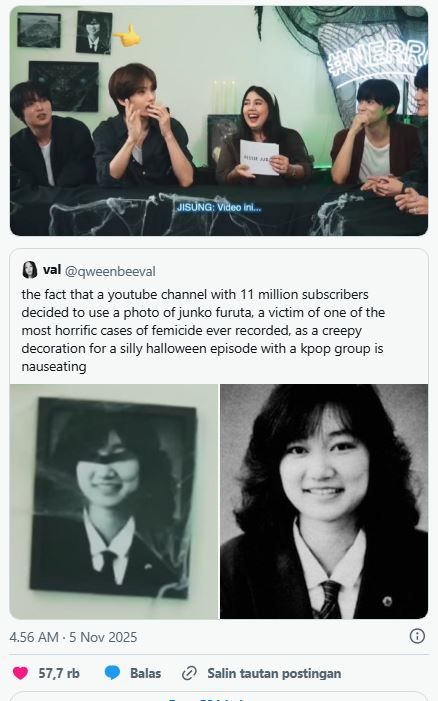Viewport: 438px width, 701px height.
Task: Click the blue reply speech bubble icon
Action: [x=112, y=673]
